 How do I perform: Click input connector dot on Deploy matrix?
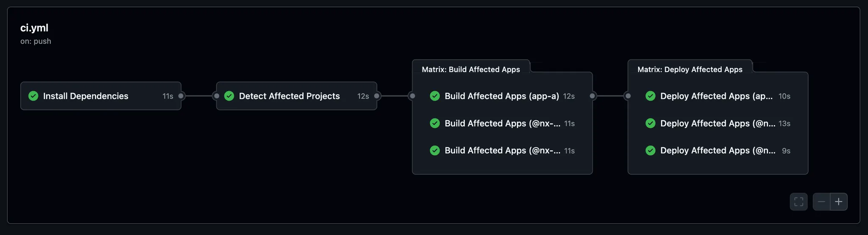[628, 96]
